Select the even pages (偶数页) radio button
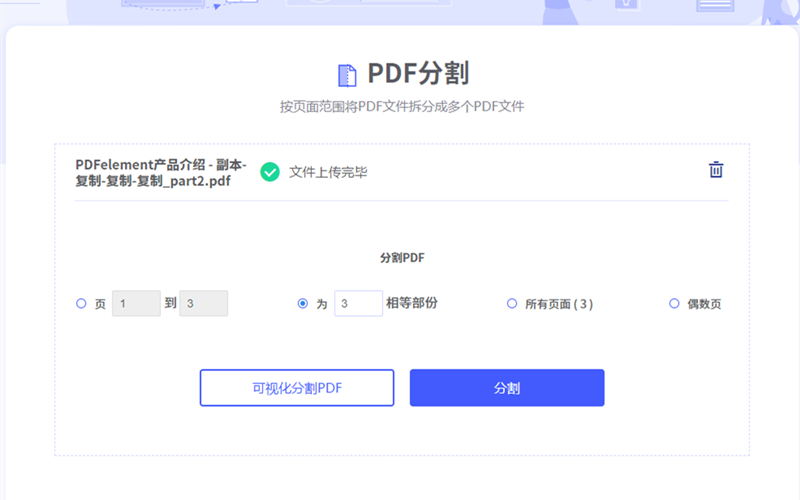The width and height of the screenshot is (800, 500). coord(674,304)
